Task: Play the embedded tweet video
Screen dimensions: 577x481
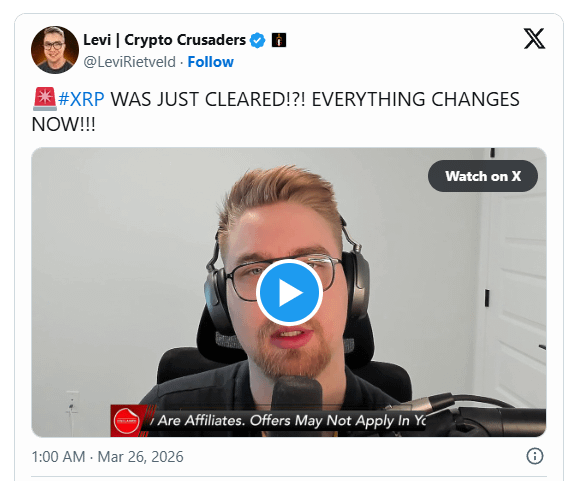Action: click(x=289, y=293)
